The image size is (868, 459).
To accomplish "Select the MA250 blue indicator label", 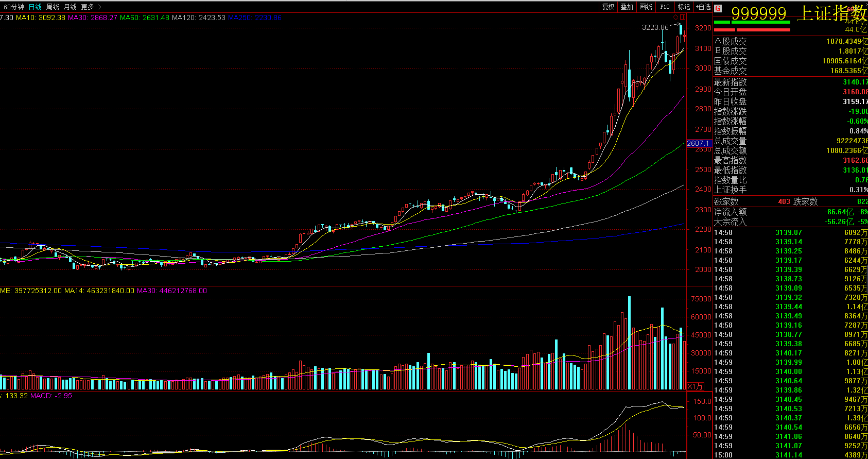I will [x=255, y=18].
